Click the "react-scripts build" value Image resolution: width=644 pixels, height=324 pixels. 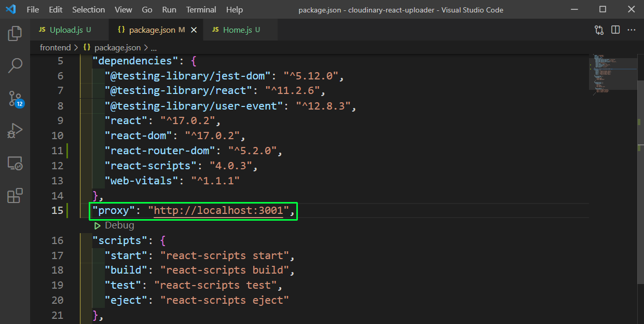pyautogui.click(x=225, y=270)
